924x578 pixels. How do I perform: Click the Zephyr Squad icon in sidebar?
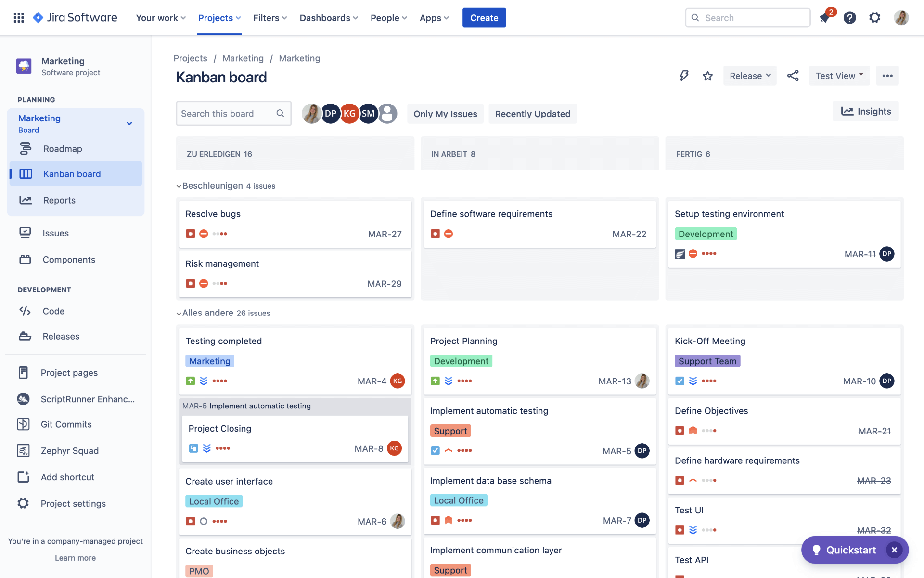[x=23, y=451]
